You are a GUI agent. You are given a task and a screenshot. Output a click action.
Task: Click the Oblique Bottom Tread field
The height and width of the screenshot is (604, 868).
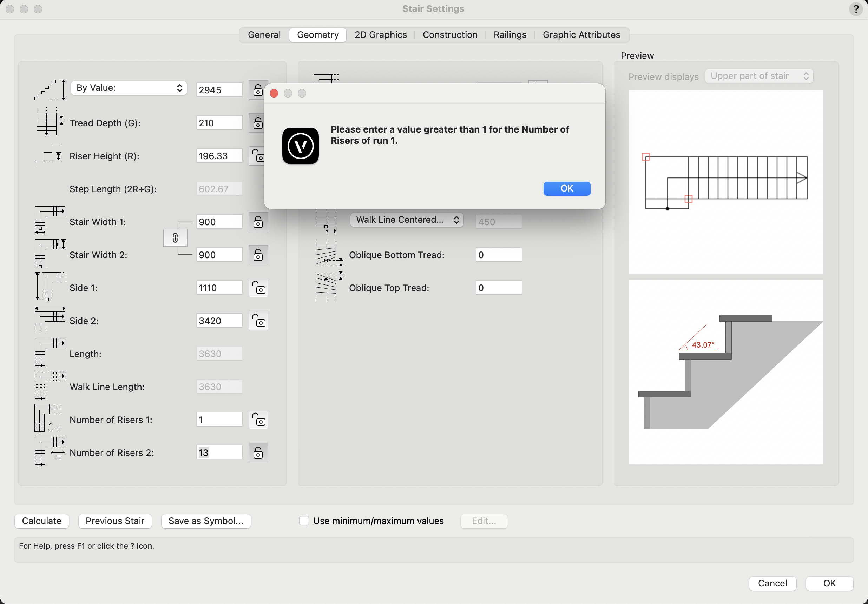point(498,255)
